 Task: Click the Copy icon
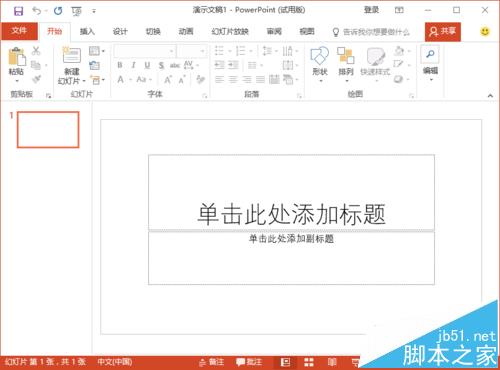(35, 65)
